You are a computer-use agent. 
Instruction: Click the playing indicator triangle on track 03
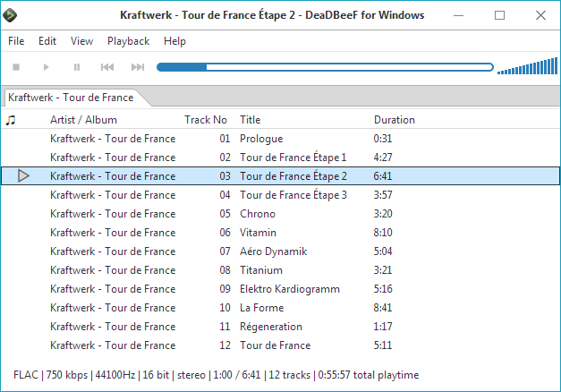point(23,176)
